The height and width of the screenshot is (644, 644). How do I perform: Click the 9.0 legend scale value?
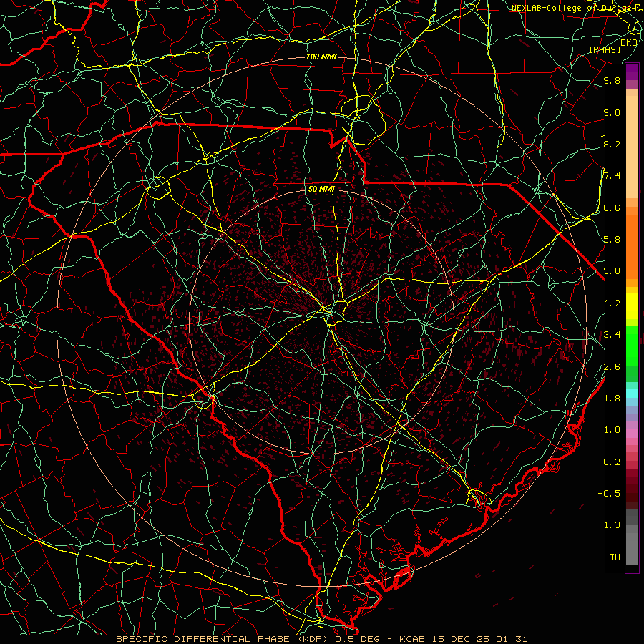[x=612, y=112]
